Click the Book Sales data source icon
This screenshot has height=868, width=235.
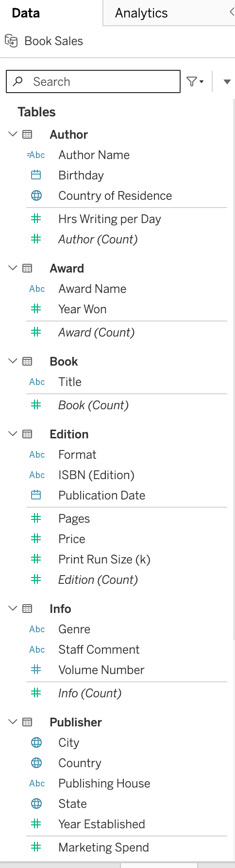coord(11,41)
